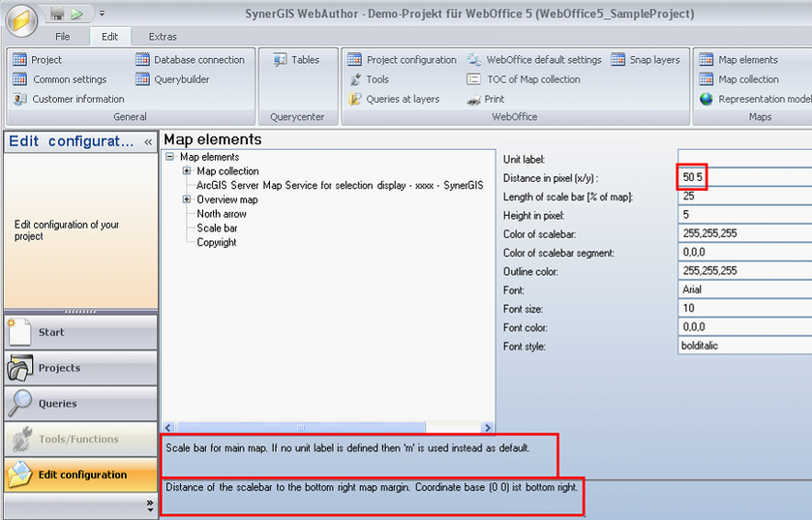Click the Representation model globe icon
812x520 pixels.
tap(707, 99)
